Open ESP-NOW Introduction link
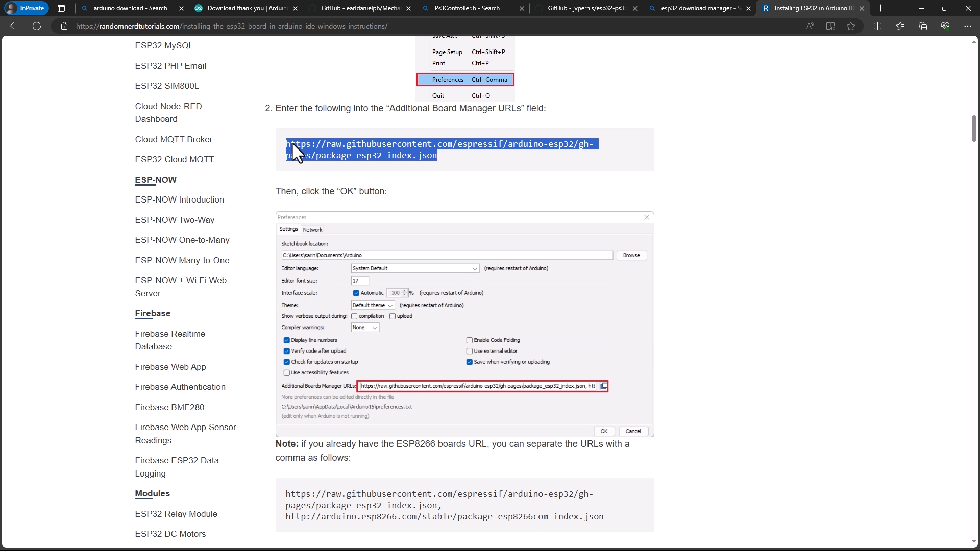 (179, 199)
